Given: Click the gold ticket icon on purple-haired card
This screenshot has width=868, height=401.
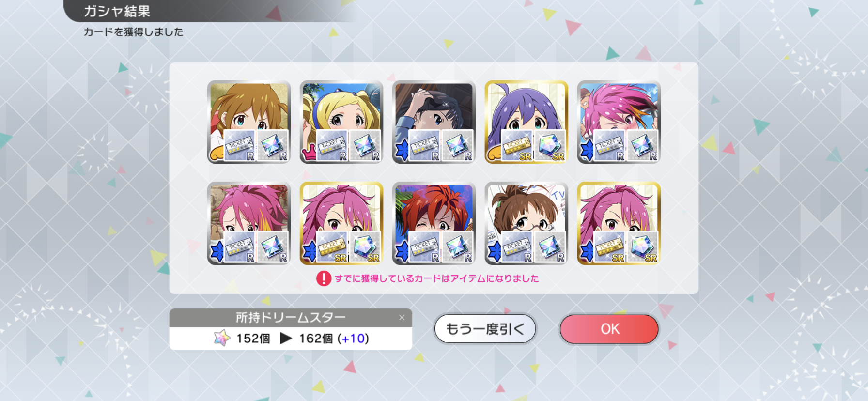Looking at the screenshot, I should tap(517, 145).
